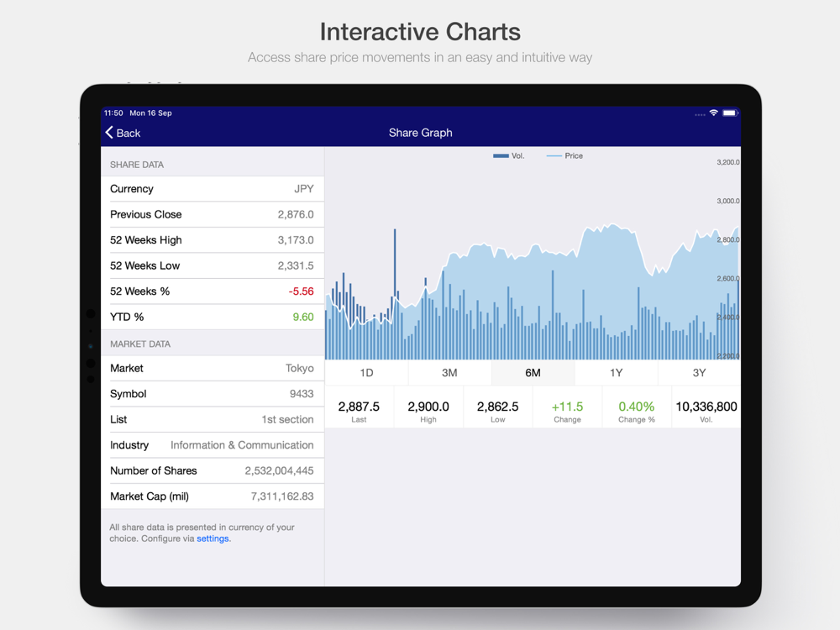
Task: Tap the Symbol value 9433
Action: coord(302,394)
